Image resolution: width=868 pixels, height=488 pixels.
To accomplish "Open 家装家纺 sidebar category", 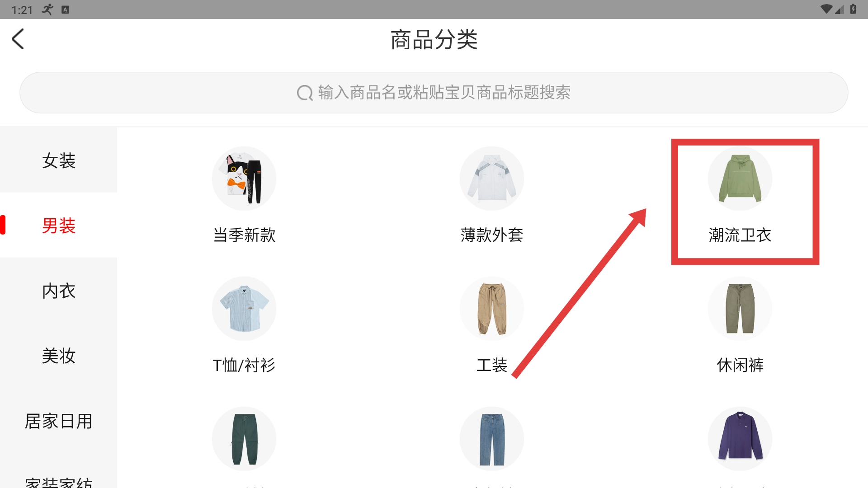I will 59,481.
